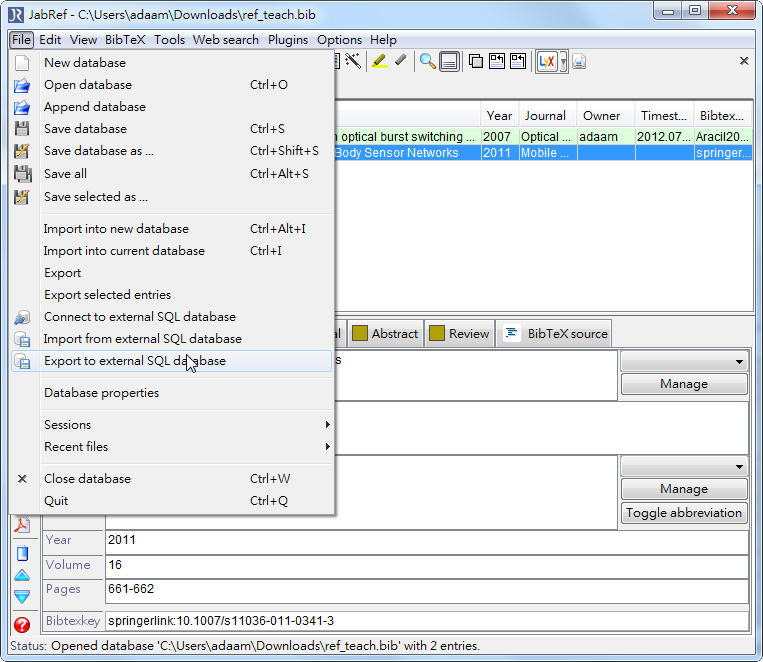The image size is (763, 662).
Task: Switch to the Review tab
Action: tap(459, 334)
